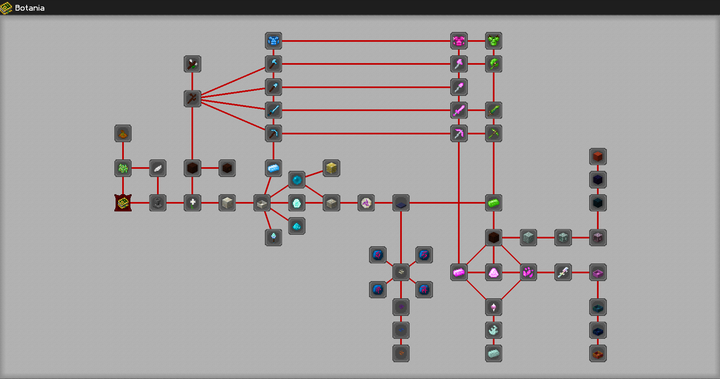Click the blue manasteel ingot node

(x=273, y=168)
